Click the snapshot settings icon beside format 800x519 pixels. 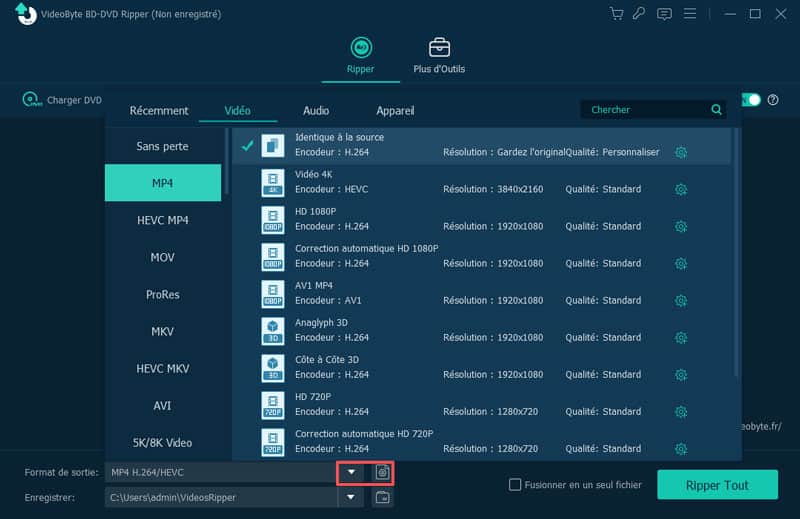tap(381, 472)
